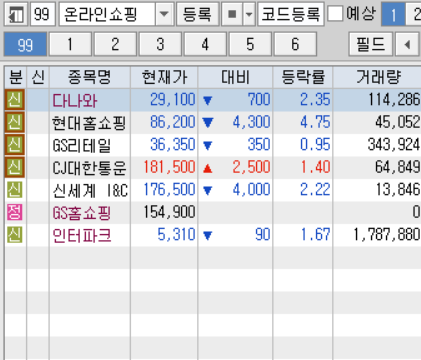Click the left arrow button next to 필드

(x=407, y=44)
